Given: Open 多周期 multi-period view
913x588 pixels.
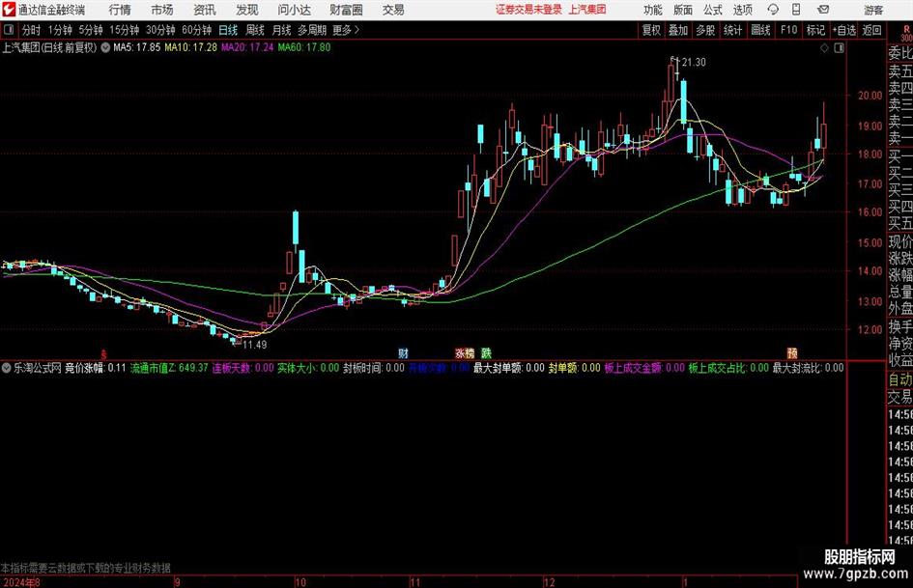Looking at the screenshot, I should [312, 30].
